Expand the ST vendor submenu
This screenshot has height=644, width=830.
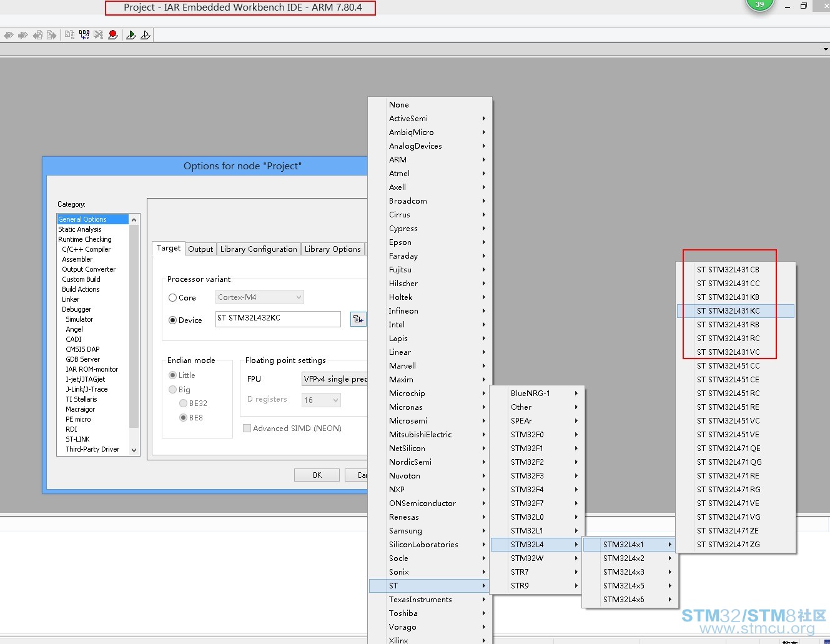430,586
